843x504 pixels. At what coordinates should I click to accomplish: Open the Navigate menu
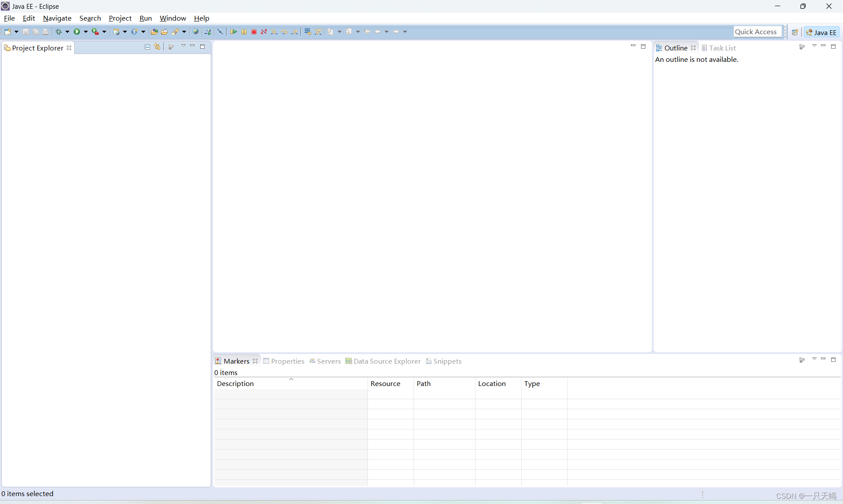tap(57, 18)
